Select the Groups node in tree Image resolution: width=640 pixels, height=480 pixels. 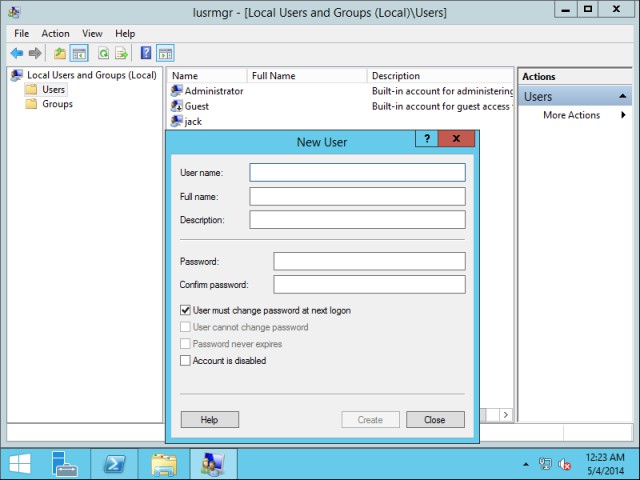(58, 104)
